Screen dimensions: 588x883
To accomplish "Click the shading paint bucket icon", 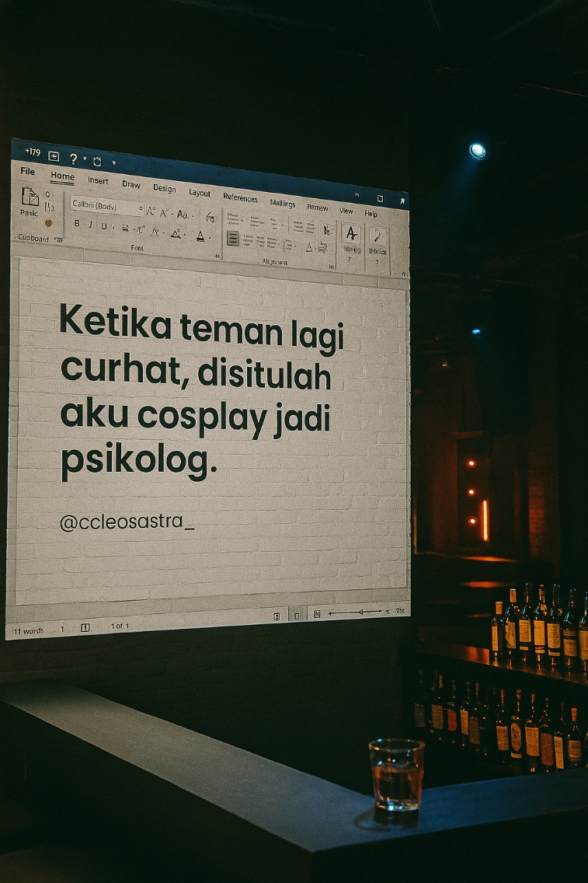I will pyautogui.click(x=309, y=247).
